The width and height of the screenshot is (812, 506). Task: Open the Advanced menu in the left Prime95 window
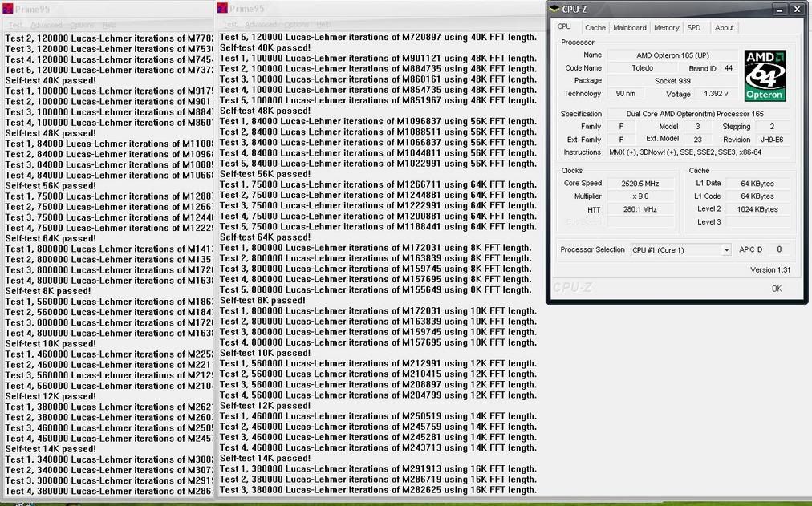point(47,25)
